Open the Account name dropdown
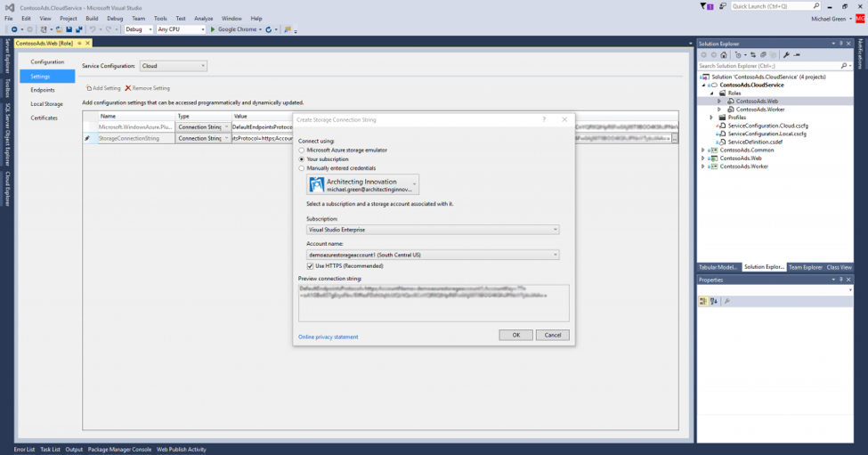 tap(433, 255)
